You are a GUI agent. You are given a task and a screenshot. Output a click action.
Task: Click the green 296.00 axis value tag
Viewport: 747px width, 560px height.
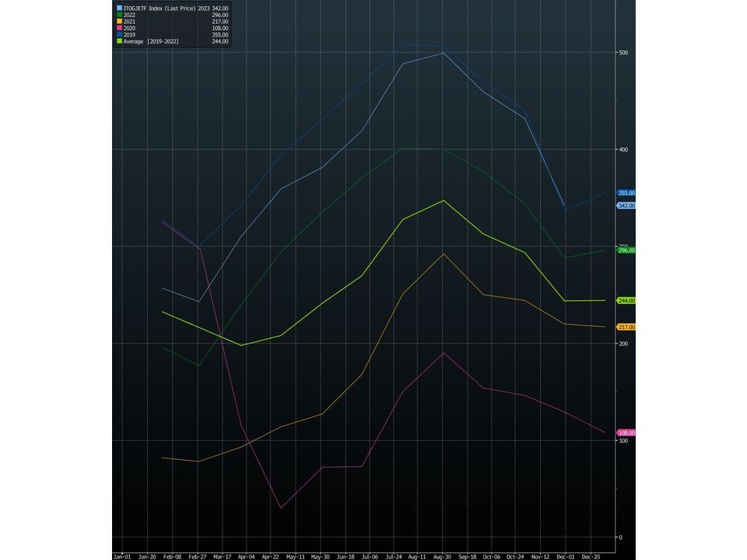625,251
